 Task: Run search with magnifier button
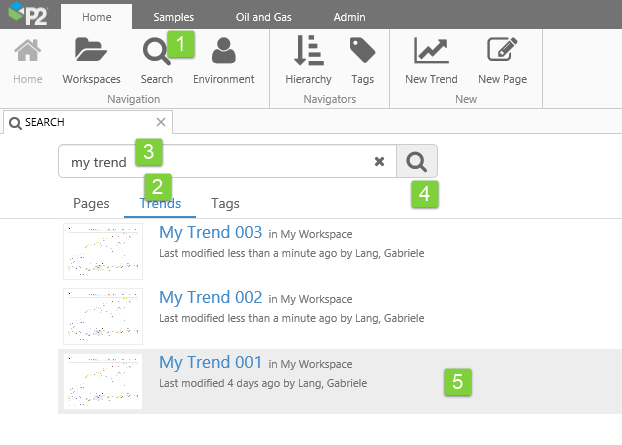coord(417,162)
